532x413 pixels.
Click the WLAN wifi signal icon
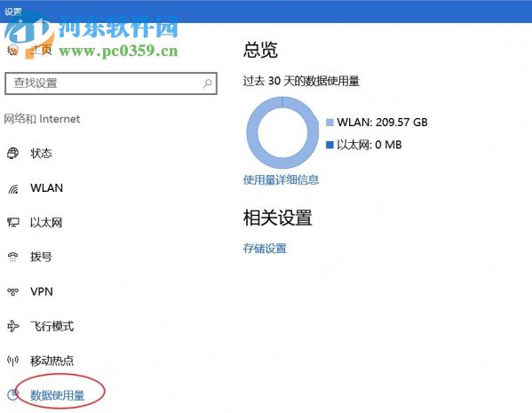click(x=13, y=188)
